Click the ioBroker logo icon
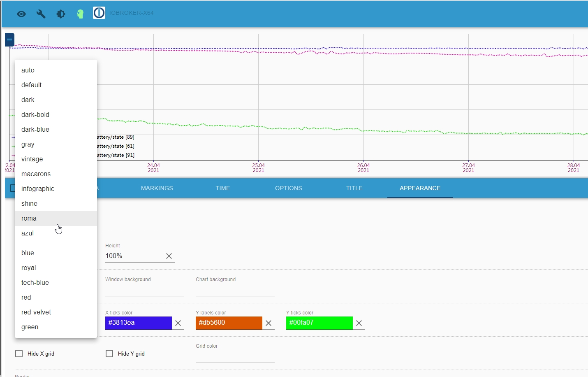 tap(99, 12)
